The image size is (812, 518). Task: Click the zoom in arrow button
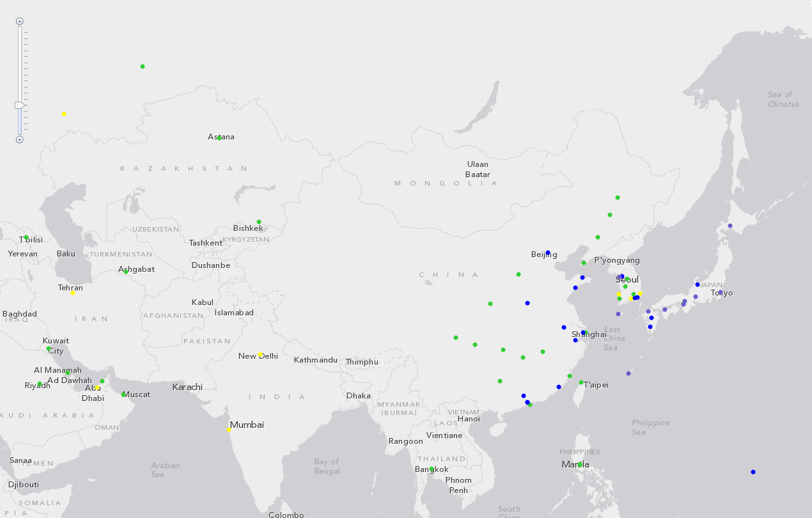(20, 21)
